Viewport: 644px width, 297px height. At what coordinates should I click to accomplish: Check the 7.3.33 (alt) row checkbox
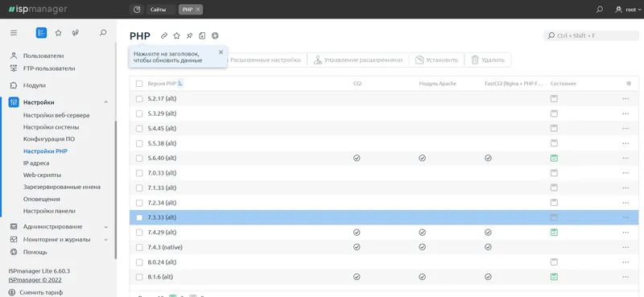click(139, 217)
